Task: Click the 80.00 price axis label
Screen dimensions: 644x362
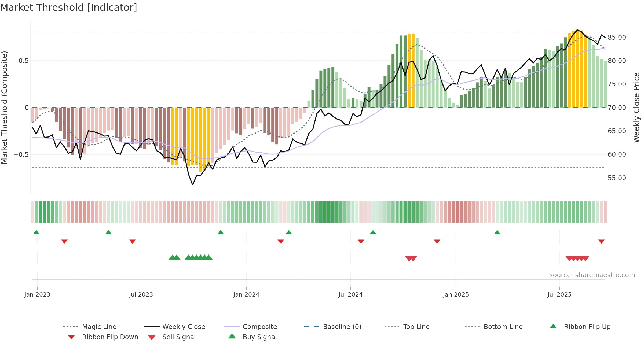Action: (x=617, y=61)
